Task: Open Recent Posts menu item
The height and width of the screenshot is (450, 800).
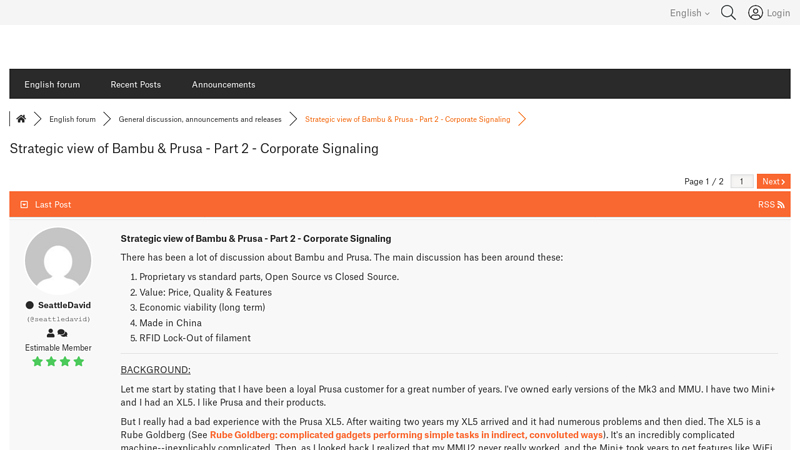Action: point(135,84)
